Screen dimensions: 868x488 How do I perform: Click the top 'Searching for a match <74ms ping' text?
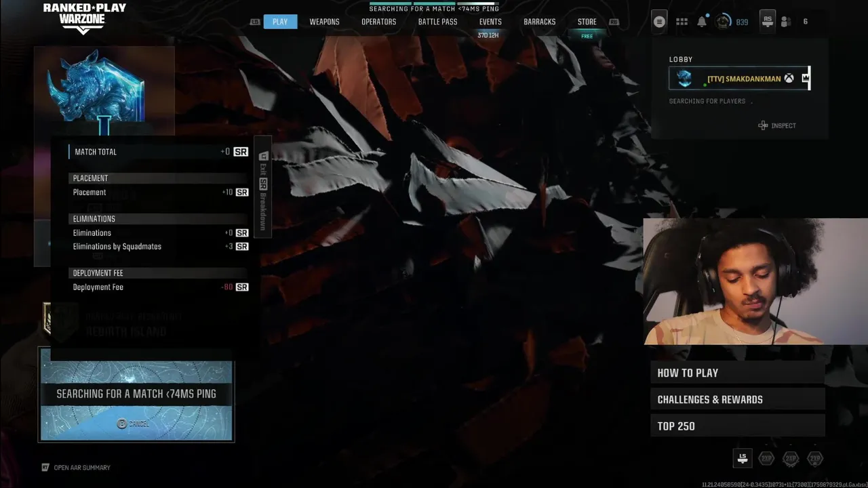[434, 9]
